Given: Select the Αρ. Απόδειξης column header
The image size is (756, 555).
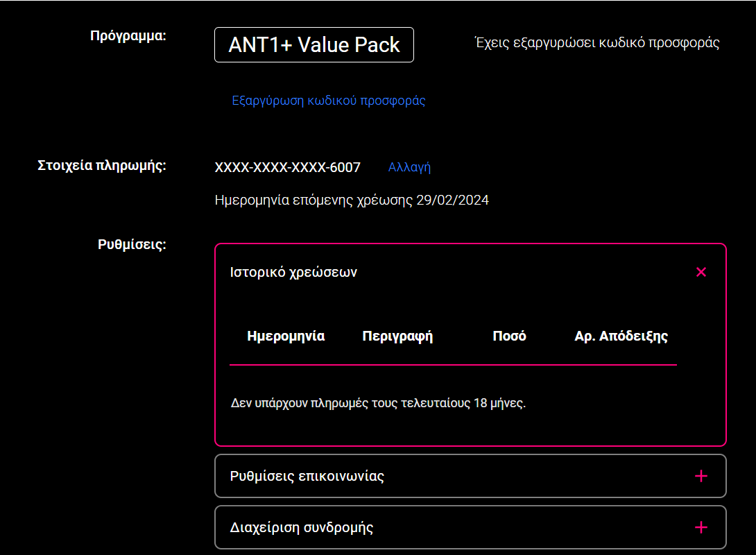Looking at the screenshot, I should pyautogui.click(x=621, y=336).
